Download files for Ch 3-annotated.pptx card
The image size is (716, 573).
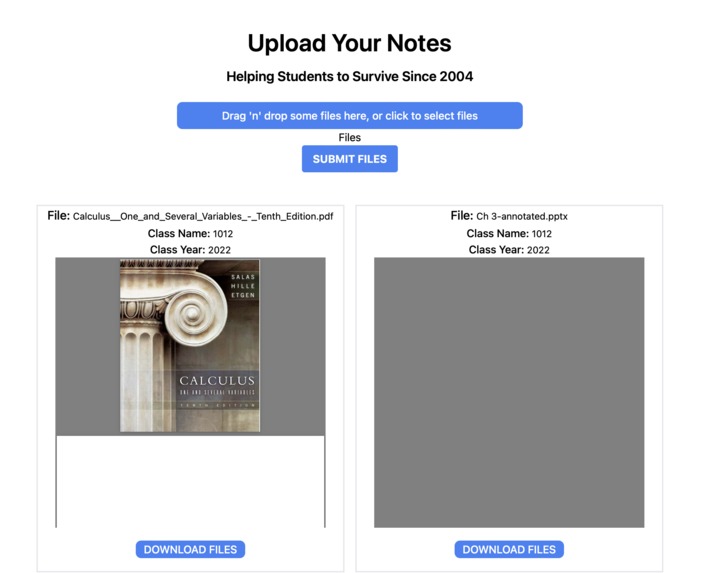[x=509, y=549]
